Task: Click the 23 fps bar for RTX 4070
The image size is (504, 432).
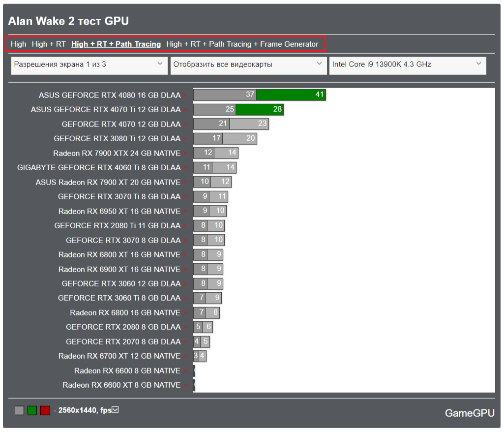Action: point(249,124)
